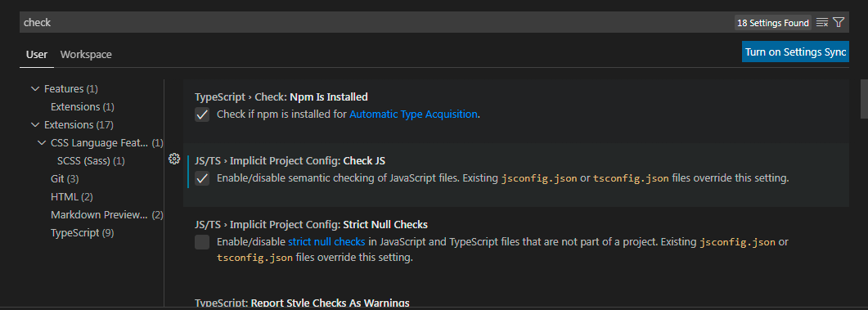Collapse the Extensions (17) tree group

(35, 124)
